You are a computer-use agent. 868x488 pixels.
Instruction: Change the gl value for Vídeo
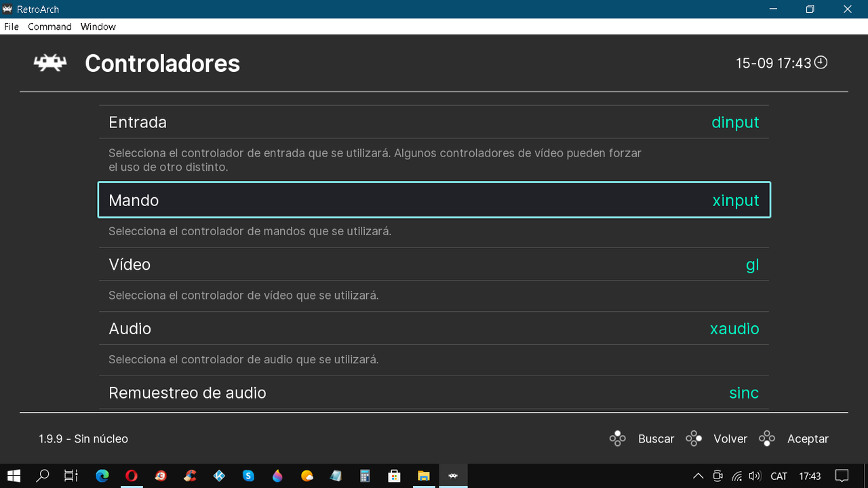pos(752,265)
